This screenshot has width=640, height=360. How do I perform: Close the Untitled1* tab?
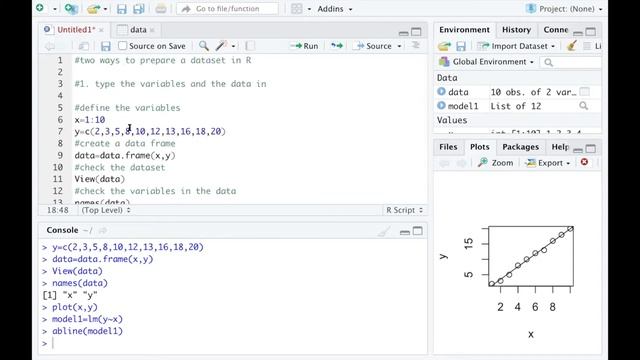(x=101, y=30)
